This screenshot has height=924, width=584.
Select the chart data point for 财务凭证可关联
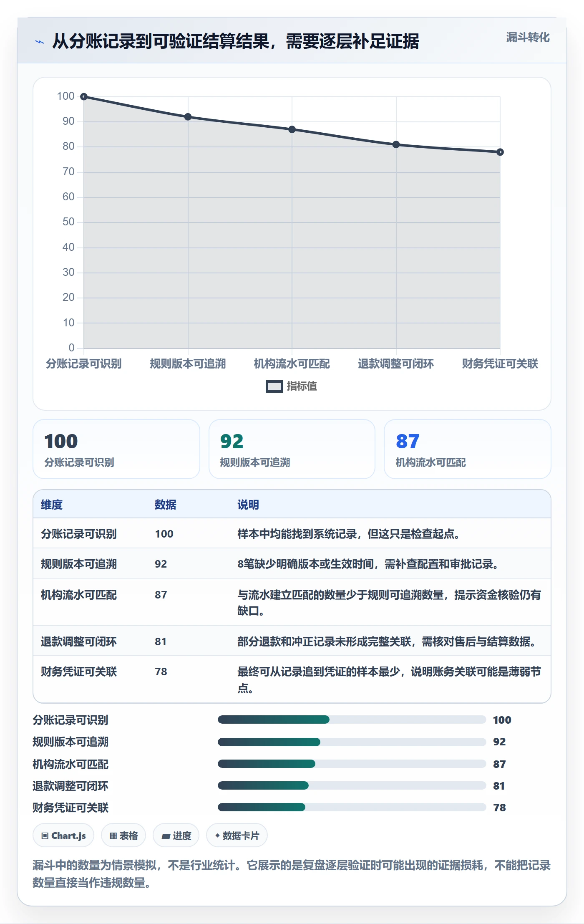[500, 152]
